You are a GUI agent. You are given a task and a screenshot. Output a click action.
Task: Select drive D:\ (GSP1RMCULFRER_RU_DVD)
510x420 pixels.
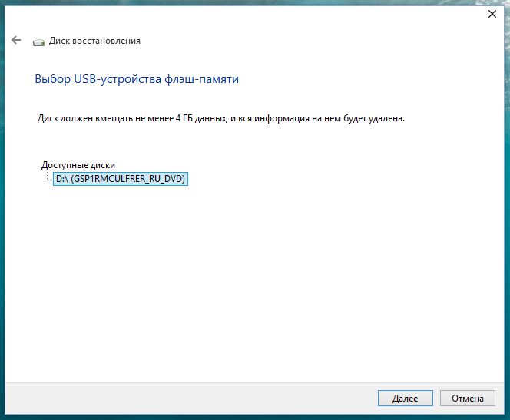tap(121, 179)
